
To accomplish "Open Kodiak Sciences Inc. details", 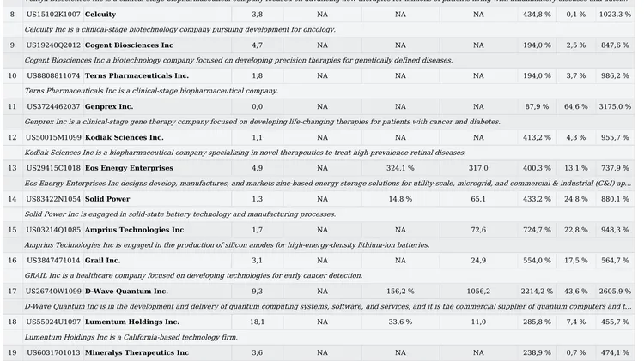I will coord(124,138).
